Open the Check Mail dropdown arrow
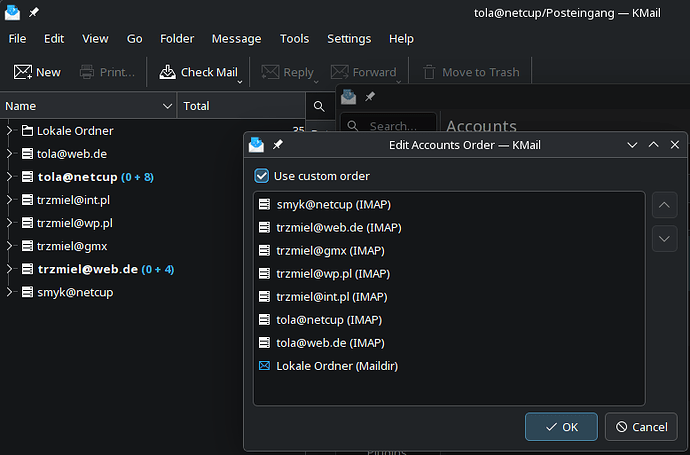Image resolution: width=690 pixels, height=455 pixels. click(240, 82)
